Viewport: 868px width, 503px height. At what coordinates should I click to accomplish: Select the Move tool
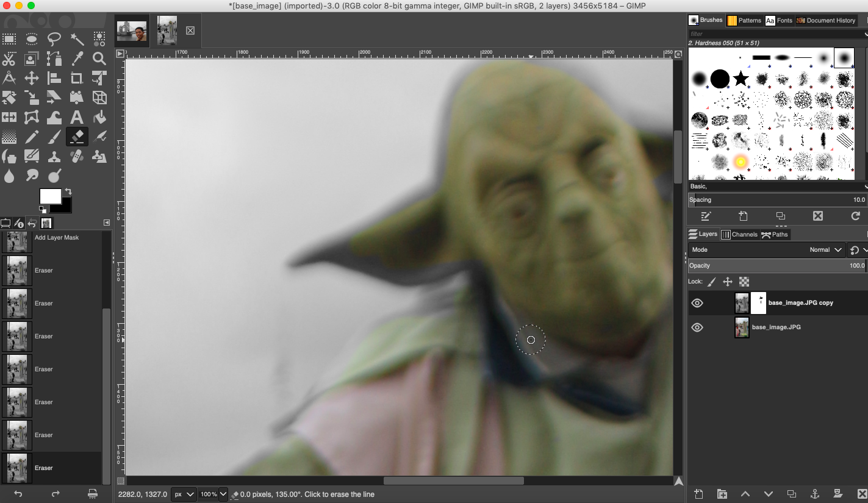[x=32, y=78]
